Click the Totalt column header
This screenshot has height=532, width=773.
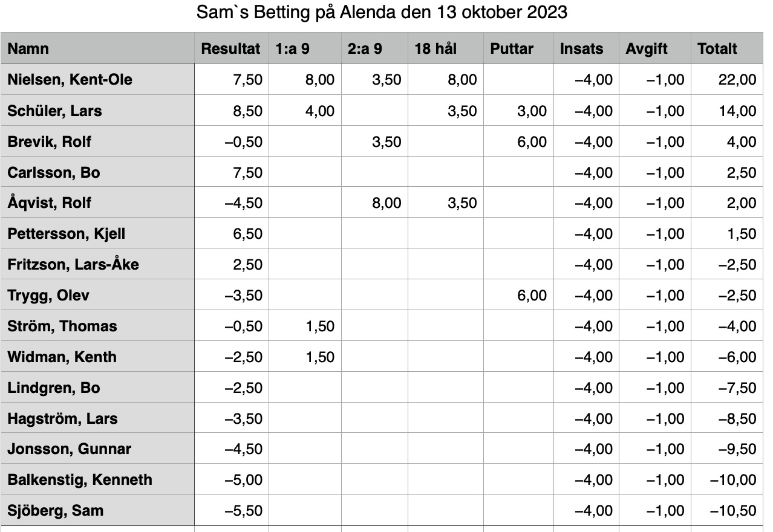click(727, 48)
